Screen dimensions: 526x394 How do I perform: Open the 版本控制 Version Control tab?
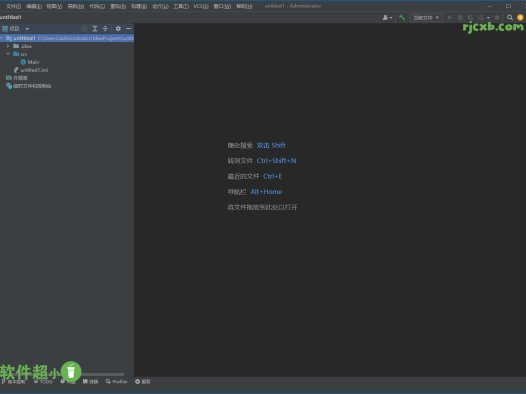pos(14,382)
